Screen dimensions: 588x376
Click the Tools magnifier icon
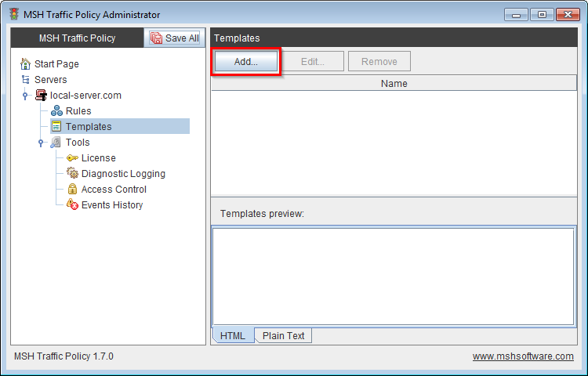[x=56, y=143]
